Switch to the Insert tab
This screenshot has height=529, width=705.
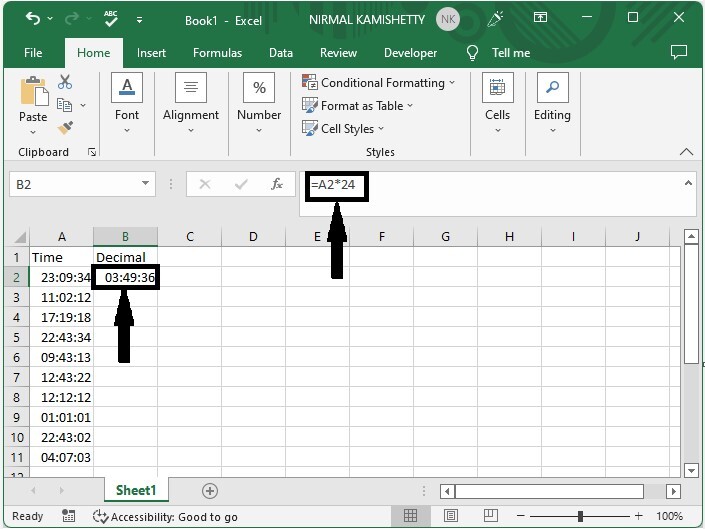(x=152, y=53)
